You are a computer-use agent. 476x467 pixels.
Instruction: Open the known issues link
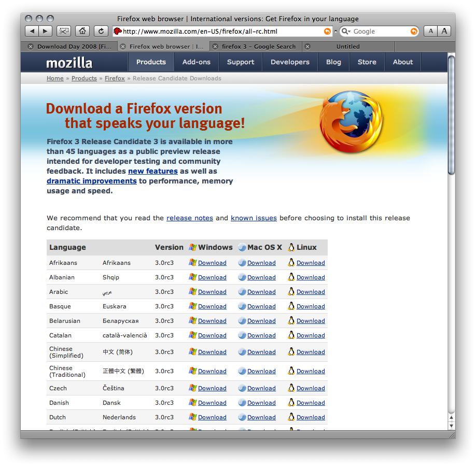coord(254,218)
